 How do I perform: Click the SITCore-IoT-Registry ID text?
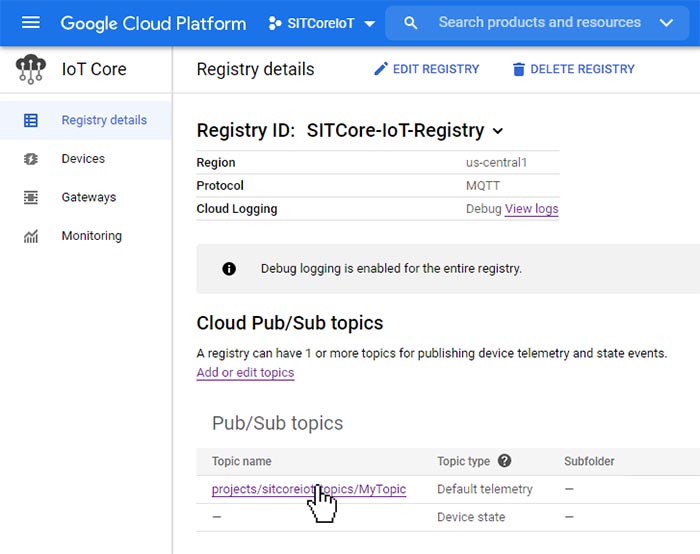[x=395, y=130]
